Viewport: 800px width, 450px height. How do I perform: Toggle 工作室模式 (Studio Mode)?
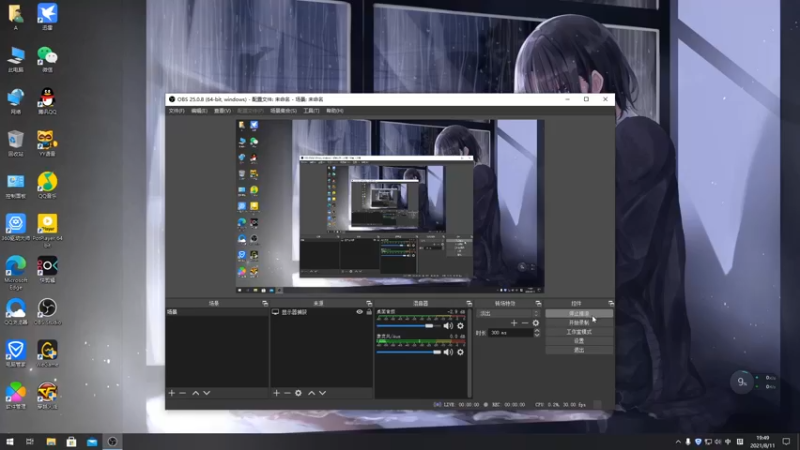tap(579, 332)
